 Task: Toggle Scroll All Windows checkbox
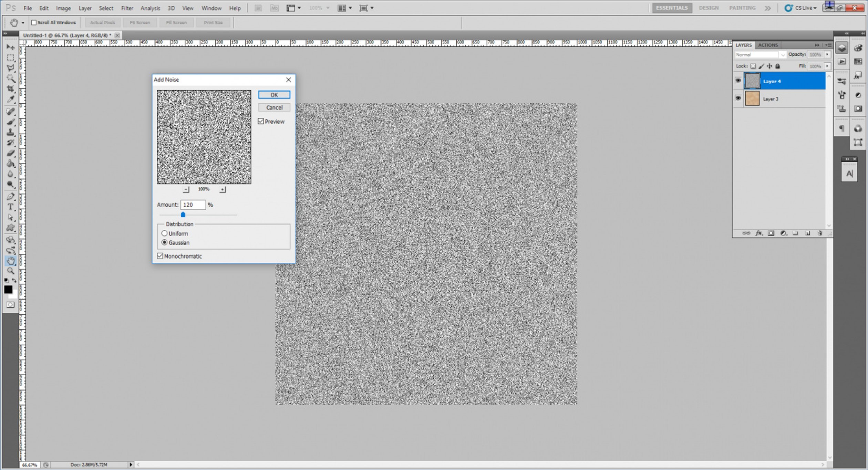34,22
